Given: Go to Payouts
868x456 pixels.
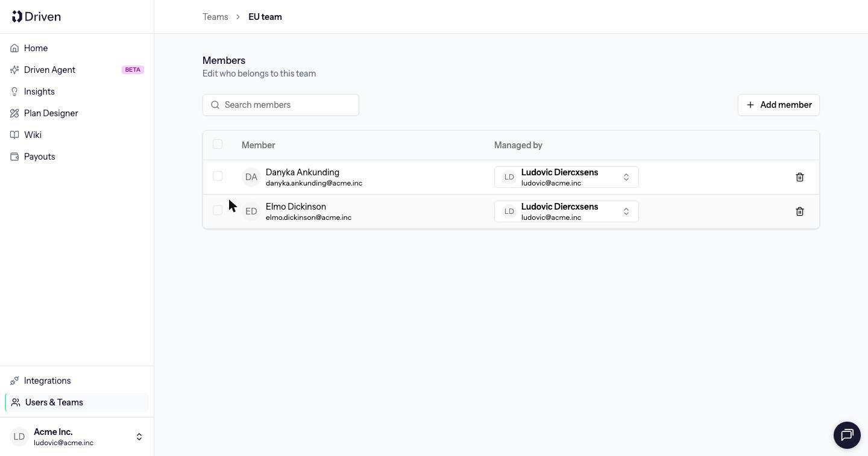Looking at the screenshot, I should [x=77, y=157].
